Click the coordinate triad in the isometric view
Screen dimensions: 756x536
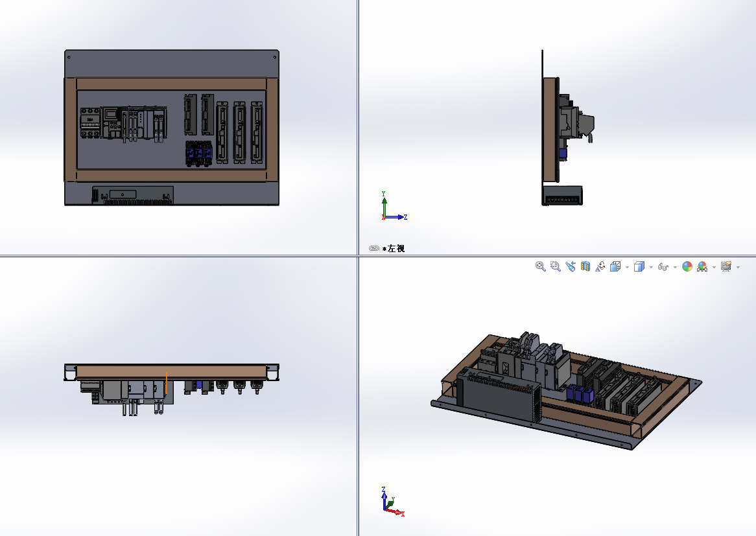[393, 502]
